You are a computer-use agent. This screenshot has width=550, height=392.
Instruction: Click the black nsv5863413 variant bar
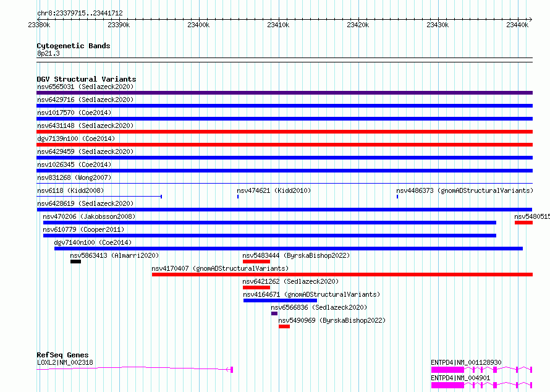click(x=76, y=262)
